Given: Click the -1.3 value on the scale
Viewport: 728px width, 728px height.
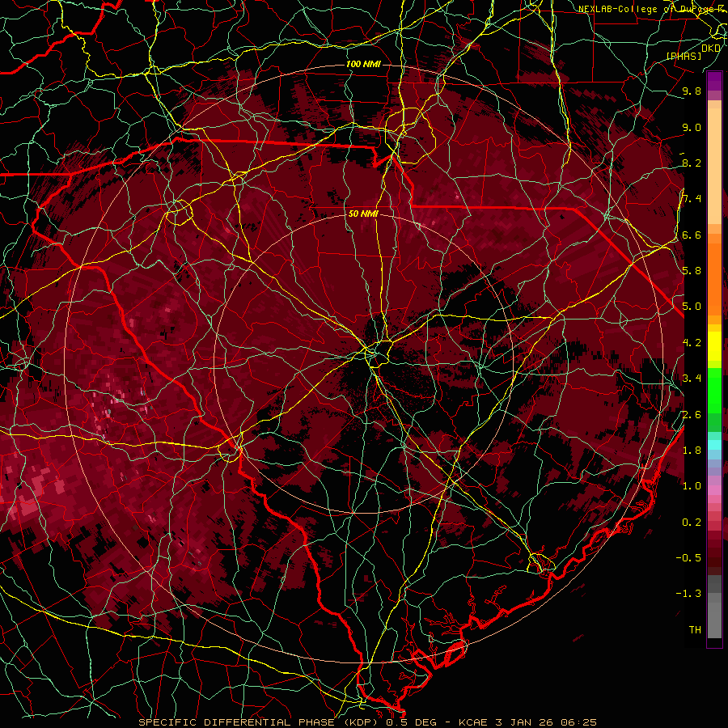Looking at the screenshot, I should point(688,595).
